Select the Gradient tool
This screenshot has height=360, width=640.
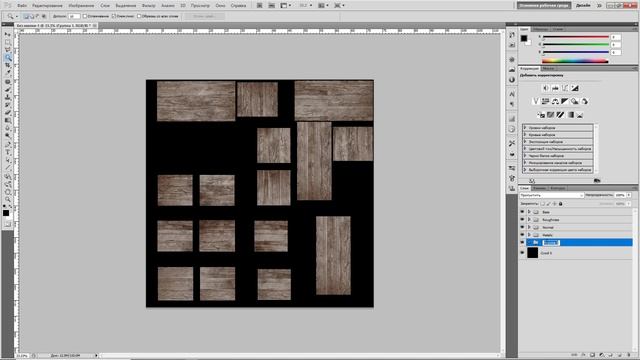click(8, 121)
